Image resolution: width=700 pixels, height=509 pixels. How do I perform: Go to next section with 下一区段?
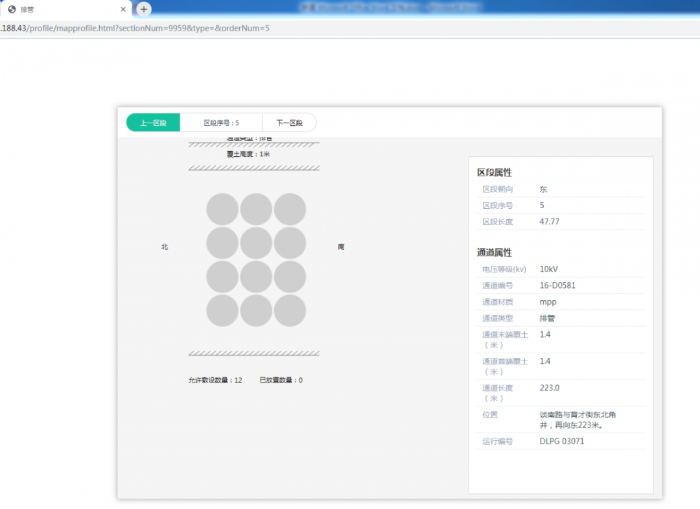(x=289, y=123)
